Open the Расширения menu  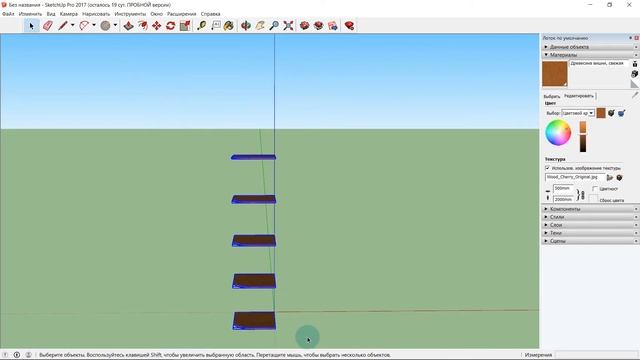(182, 14)
